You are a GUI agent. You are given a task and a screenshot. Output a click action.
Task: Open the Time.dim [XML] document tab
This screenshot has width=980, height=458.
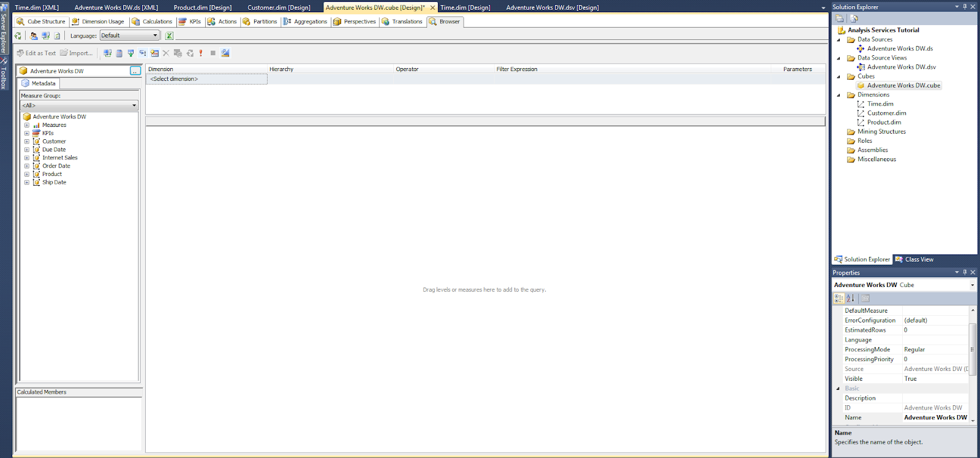tap(37, 7)
